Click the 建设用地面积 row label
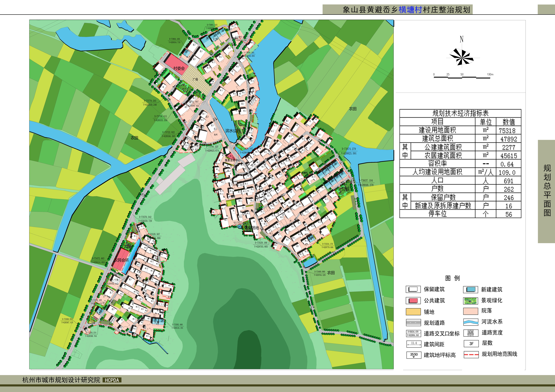 click(437, 130)
